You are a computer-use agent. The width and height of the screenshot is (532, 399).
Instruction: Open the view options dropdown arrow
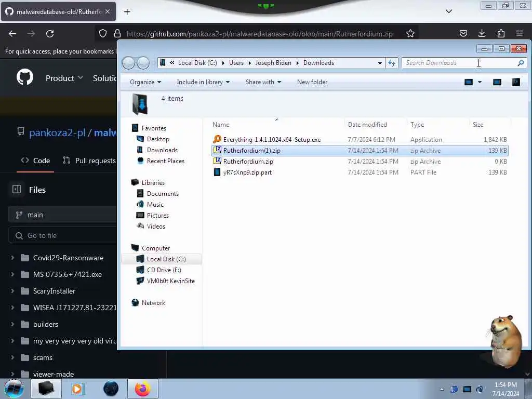point(480,82)
